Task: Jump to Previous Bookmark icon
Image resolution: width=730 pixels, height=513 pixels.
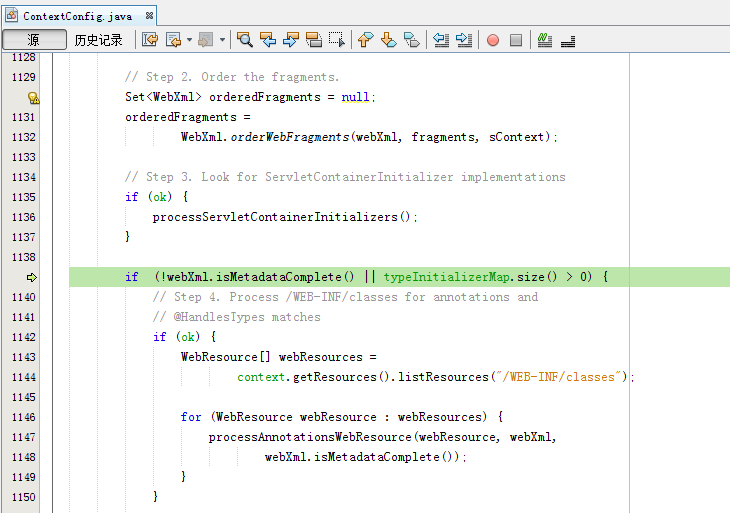Action: click(x=366, y=40)
